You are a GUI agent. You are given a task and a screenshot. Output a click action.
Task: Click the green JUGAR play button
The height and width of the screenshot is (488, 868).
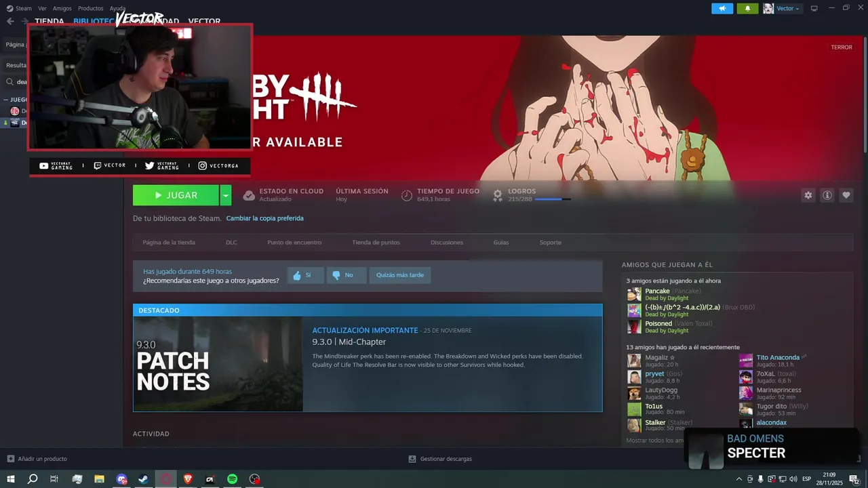pyautogui.click(x=176, y=195)
